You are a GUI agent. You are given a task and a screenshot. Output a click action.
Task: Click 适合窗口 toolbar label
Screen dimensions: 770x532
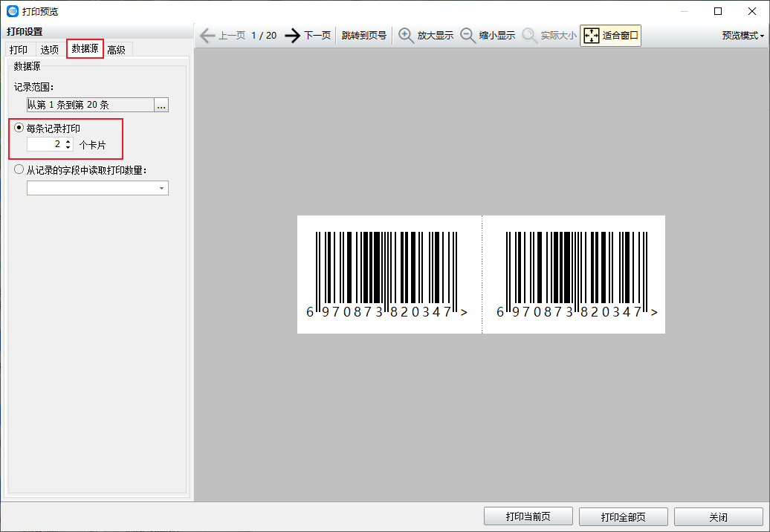(620, 36)
